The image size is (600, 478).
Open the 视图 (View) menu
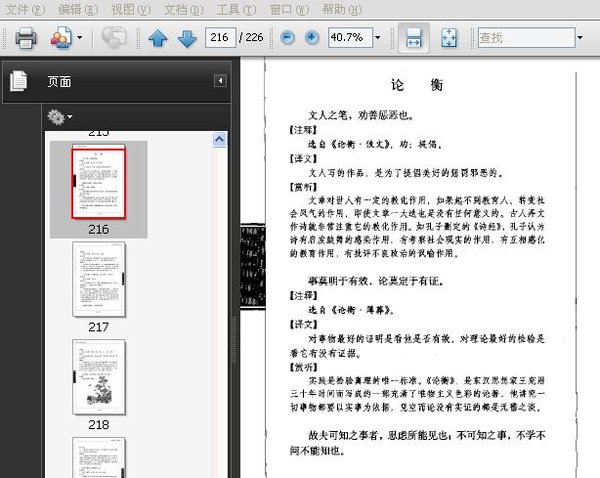[x=127, y=9]
